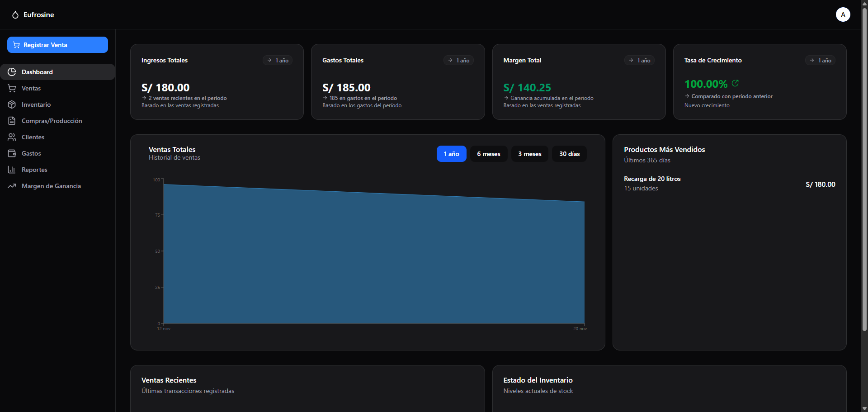
Task: Click the '15 unidades' text
Action: coord(641,189)
